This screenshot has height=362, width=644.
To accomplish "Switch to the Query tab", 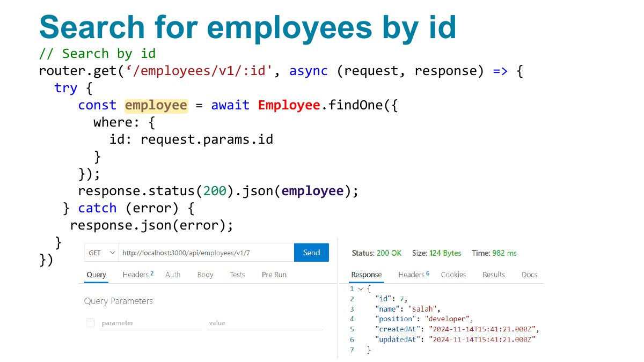I will click(x=96, y=275).
